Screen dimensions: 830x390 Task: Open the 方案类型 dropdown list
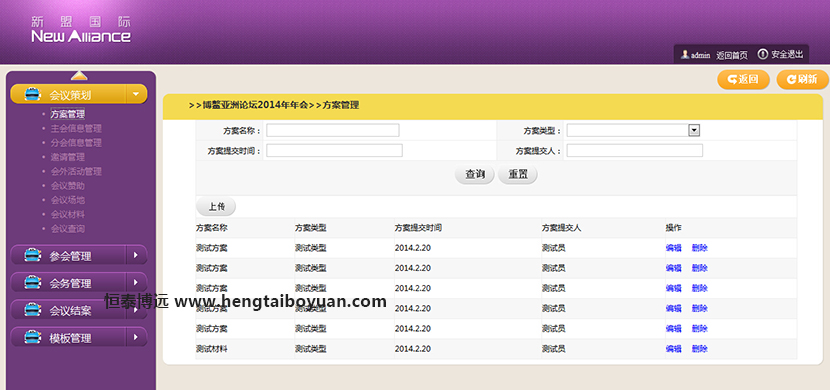tap(694, 130)
